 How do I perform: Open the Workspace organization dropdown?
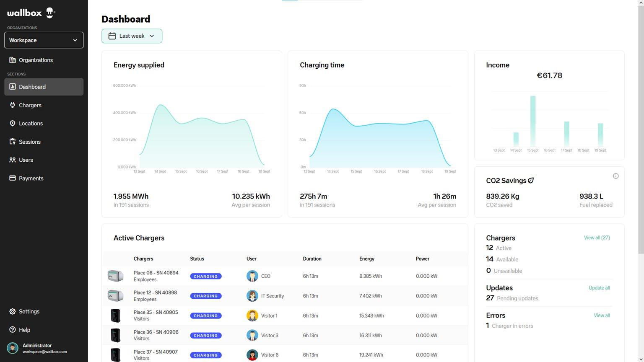pos(44,40)
